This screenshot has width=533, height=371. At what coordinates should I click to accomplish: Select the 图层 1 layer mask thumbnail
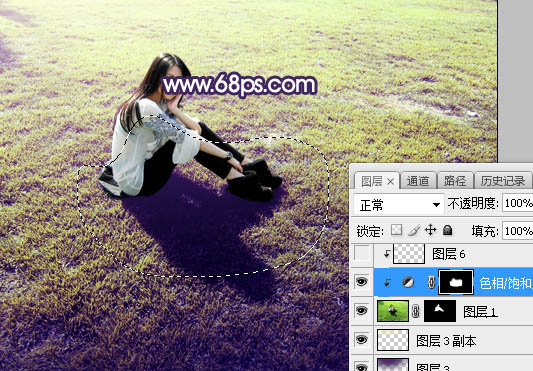440,311
